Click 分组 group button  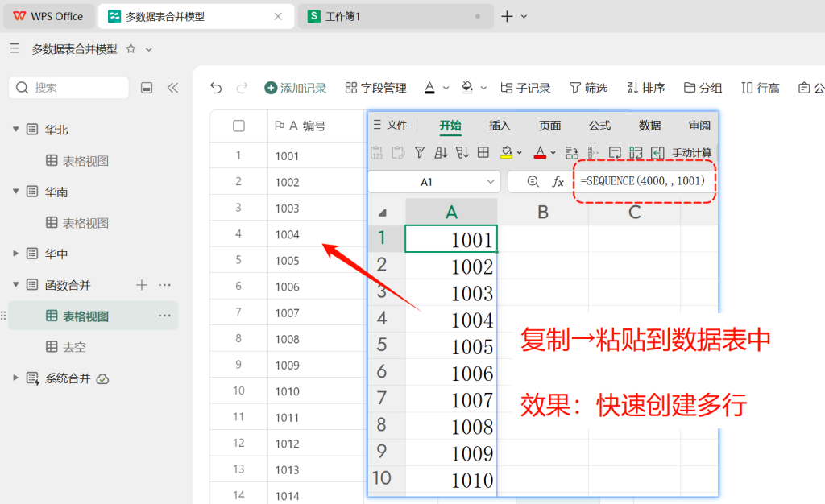[703, 88]
